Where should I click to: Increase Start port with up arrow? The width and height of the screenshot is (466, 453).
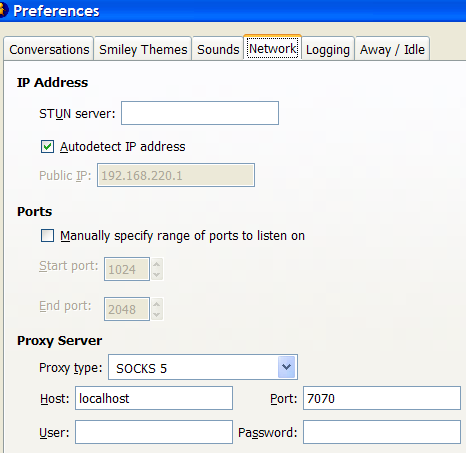coord(157,264)
